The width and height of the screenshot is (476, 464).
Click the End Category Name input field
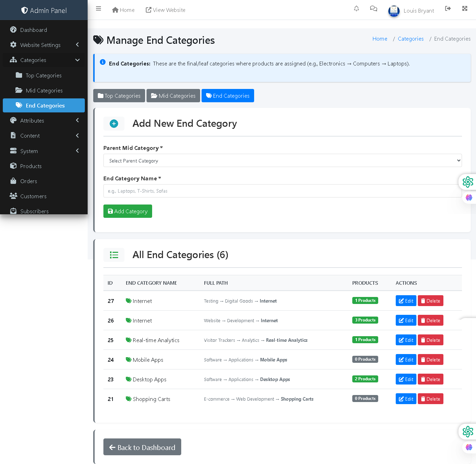(x=282, y=191)
